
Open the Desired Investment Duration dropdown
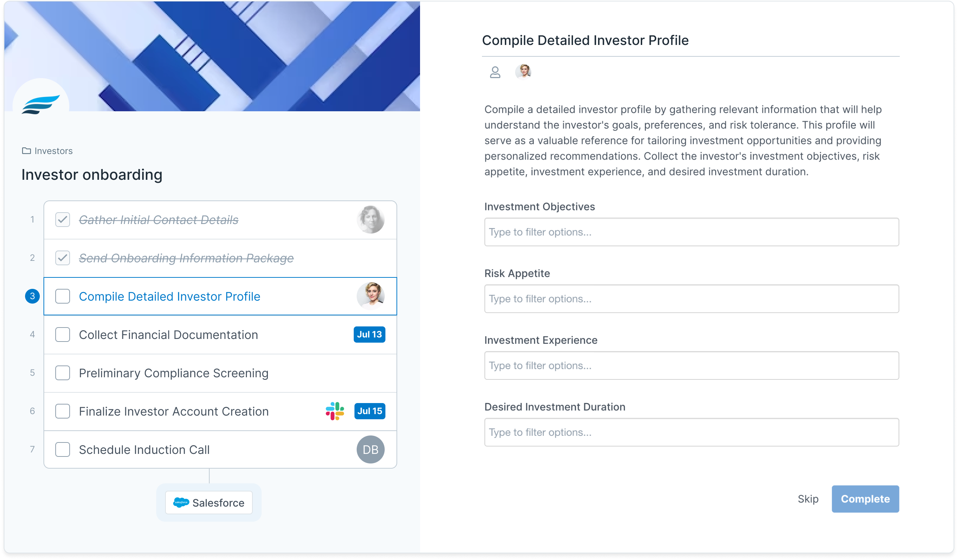pyautogui.click(x=692, y=432)
